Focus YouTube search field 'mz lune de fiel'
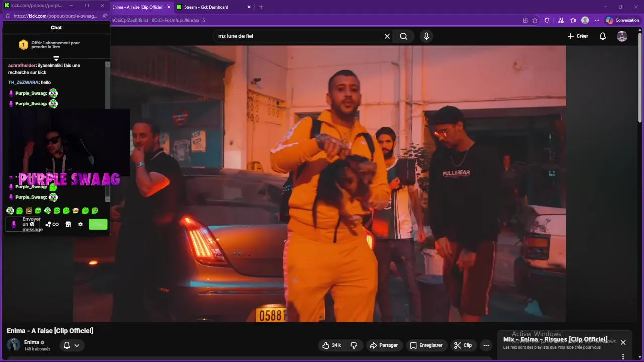Image resolution: width=644 pixels, height=362 pixels. tap(299, 36)
